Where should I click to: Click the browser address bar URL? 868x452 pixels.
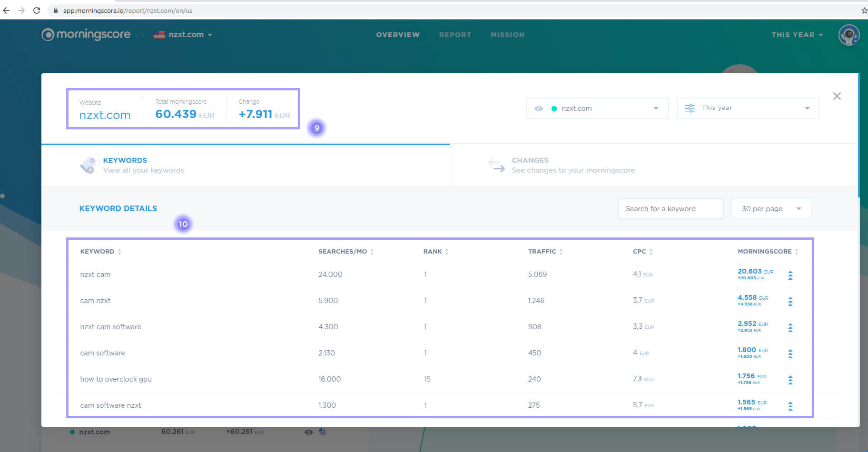click(128, 10)
